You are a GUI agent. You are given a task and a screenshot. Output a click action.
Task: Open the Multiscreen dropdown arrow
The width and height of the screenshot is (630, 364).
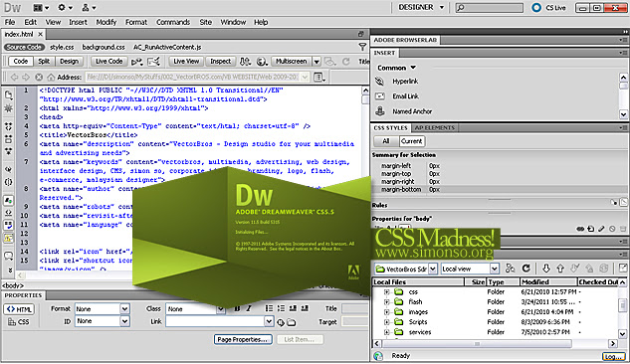pyautogui.click(x=316, y=62)
